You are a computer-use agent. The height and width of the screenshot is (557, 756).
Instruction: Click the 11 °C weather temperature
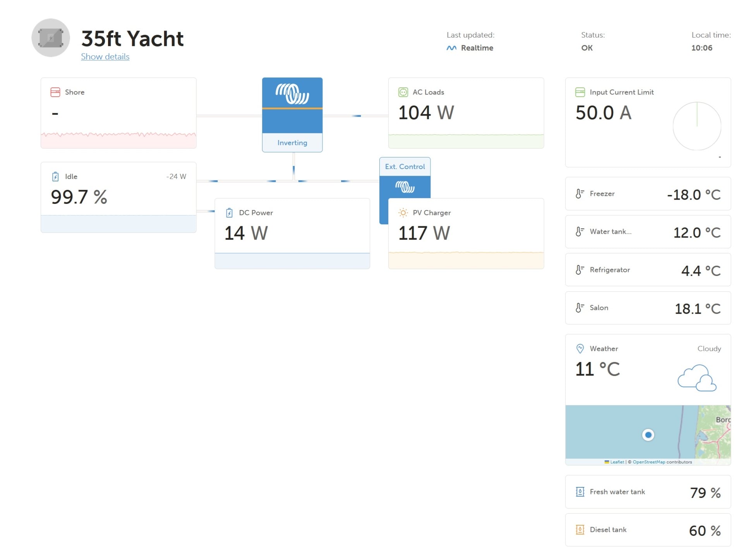pos(598,369)
